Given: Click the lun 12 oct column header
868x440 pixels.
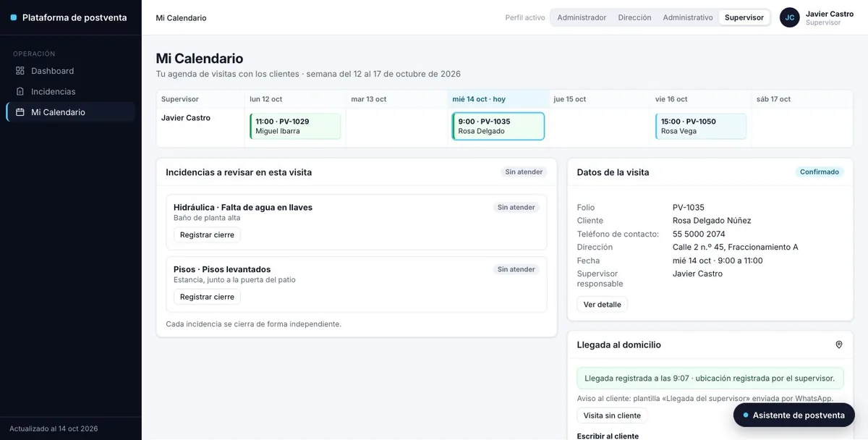Looking at the screenshot, I should 295,99.
